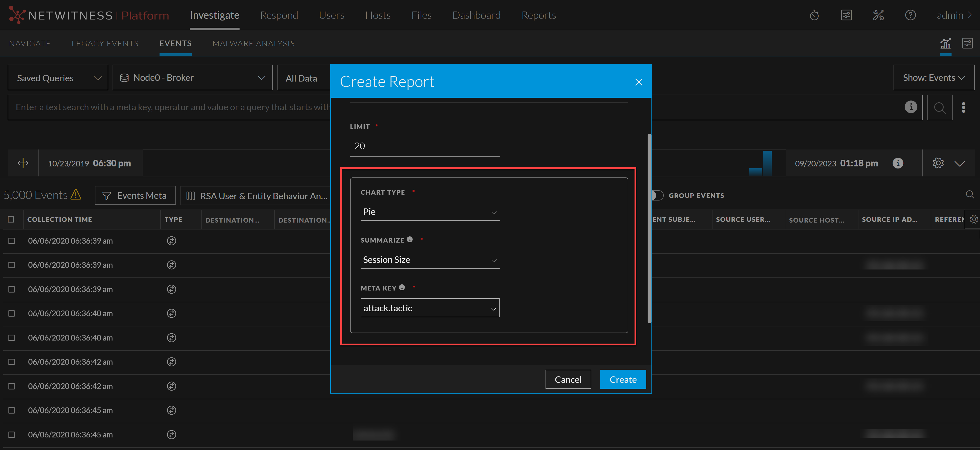
Task: Click the dialog's vertical scrollbar
Action: coord(649,228)
